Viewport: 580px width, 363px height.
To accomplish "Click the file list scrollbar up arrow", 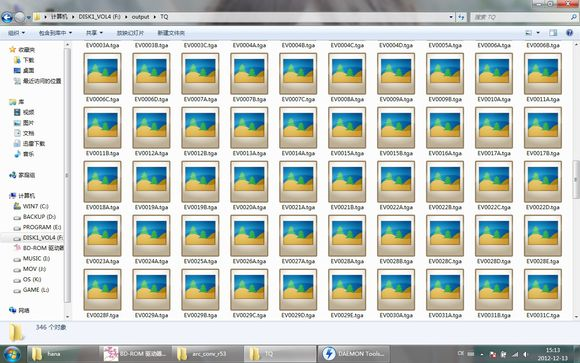I will pos(576,45).
